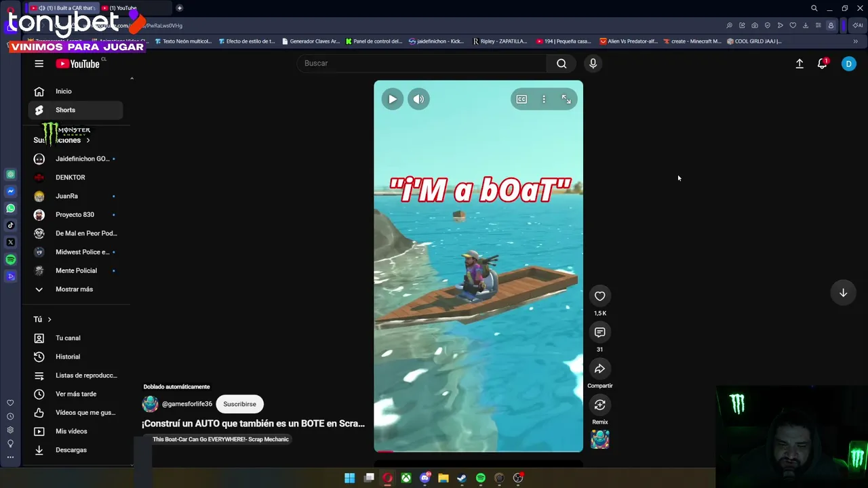Image resolution: width=868 pixels, height=488 pixels.
Task: Expand the Suscripciones section chevron
Action: pyautogui.click(x=88, y=140)
